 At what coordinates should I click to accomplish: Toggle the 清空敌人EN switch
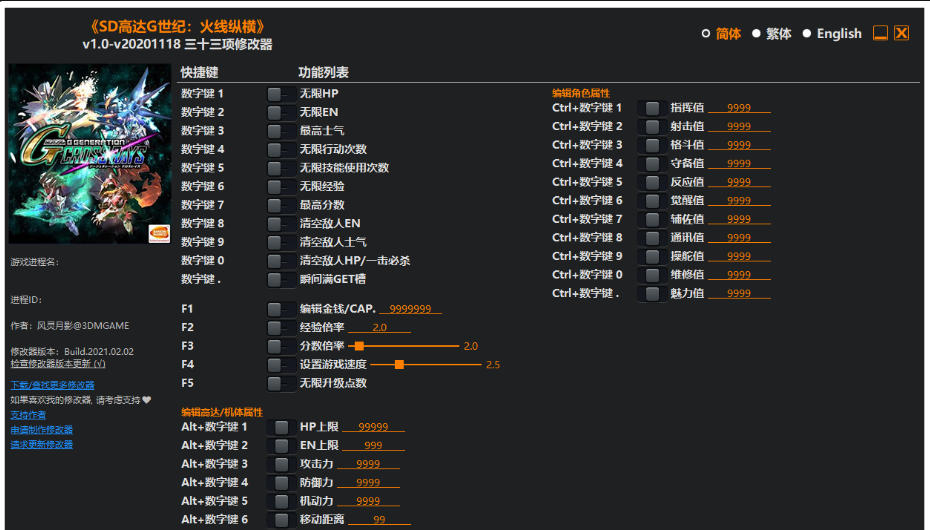click(281, 224)
